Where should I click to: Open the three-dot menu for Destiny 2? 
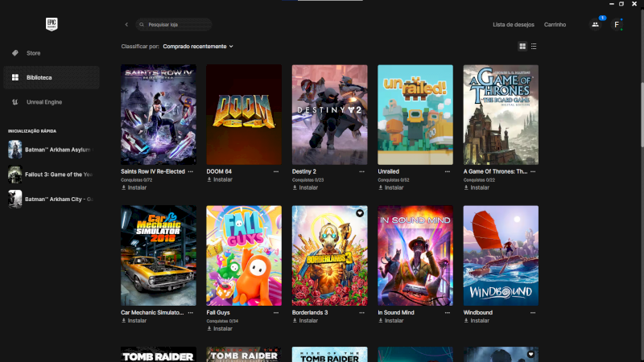pos(361,171)
